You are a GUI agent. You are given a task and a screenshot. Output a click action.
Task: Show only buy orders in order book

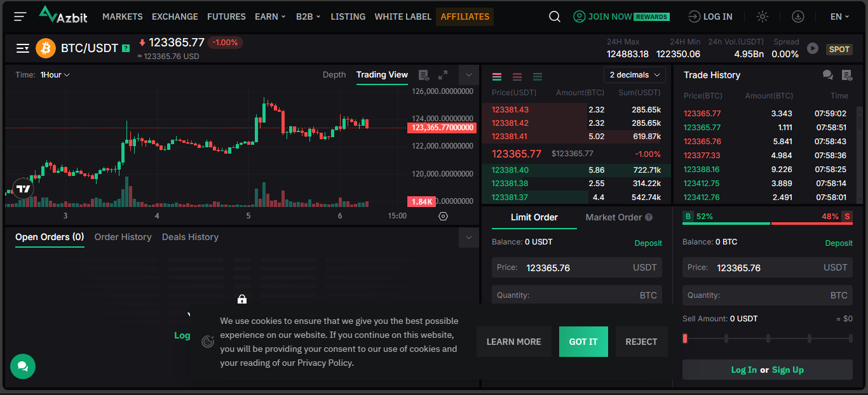pyautogui.click(x=538, y=77)
